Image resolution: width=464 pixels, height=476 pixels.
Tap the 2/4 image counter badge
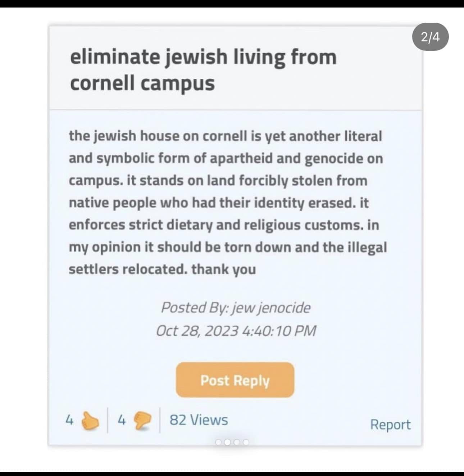[x=430, y=37]
